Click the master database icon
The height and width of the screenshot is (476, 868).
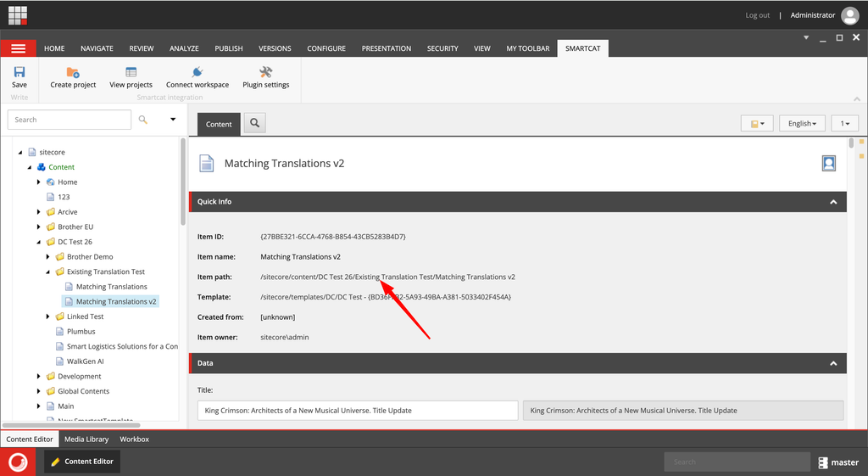(822, 462)
